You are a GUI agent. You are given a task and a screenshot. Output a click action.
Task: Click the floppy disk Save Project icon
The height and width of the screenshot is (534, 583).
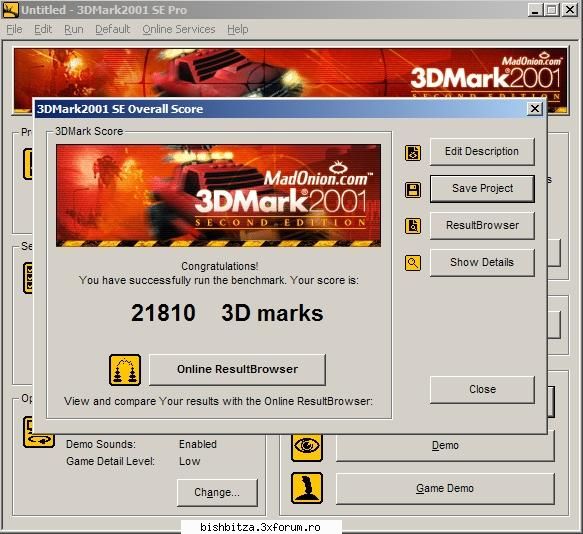click(x=413, y=190)
